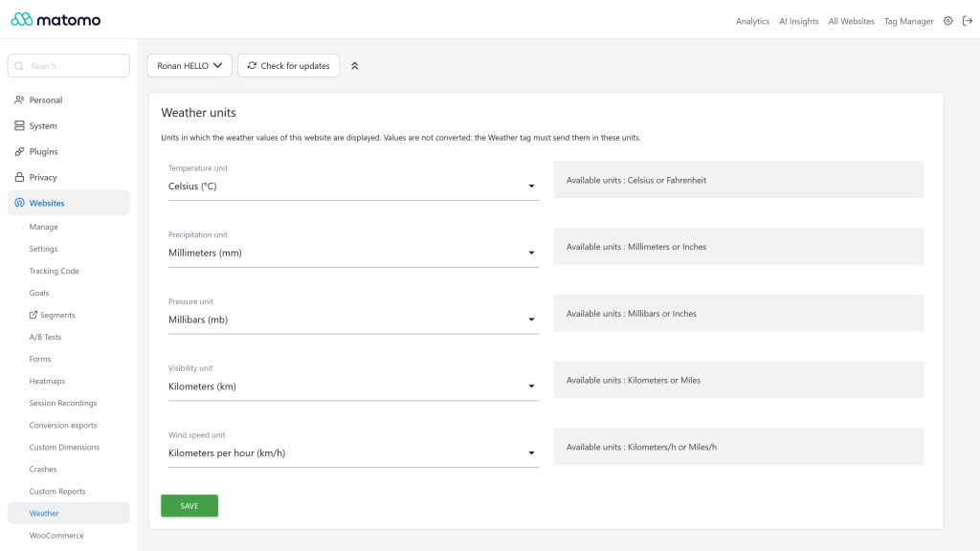Open the Wind speed unit dropdown
Screen dimensions: 980x551
click(353, 453)
